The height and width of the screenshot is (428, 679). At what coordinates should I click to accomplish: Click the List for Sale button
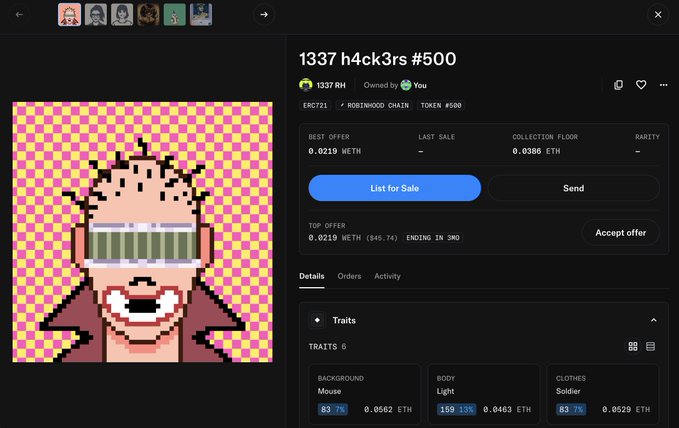tap(394, 188)
